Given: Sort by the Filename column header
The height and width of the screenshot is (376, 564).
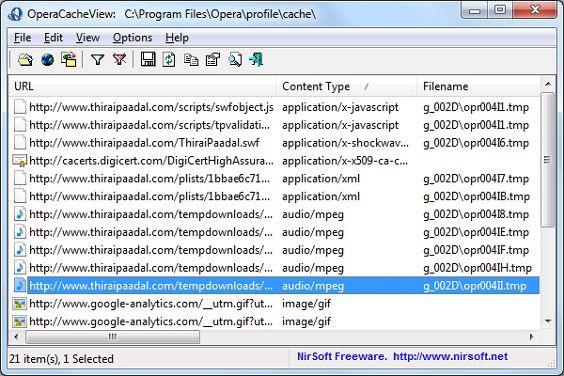Looking at the screenshot, I should 478,86.
